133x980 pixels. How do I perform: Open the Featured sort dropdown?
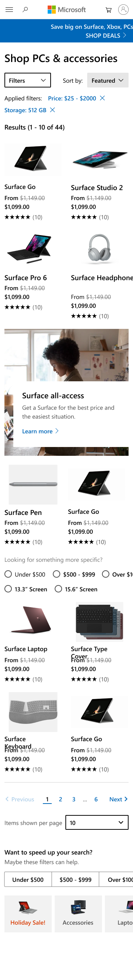click(x=108, y=80)
